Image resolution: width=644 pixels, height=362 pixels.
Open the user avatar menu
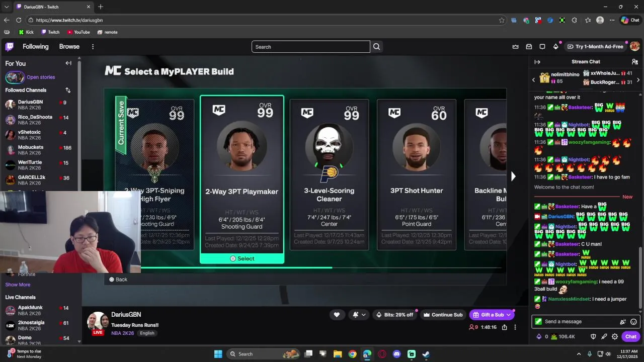[634, 46]
